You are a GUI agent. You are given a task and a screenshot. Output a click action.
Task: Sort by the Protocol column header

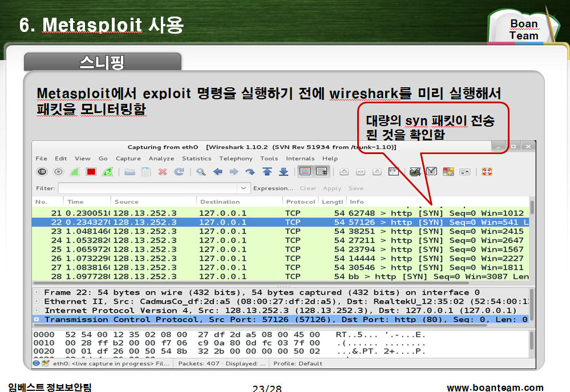point(301,202)
